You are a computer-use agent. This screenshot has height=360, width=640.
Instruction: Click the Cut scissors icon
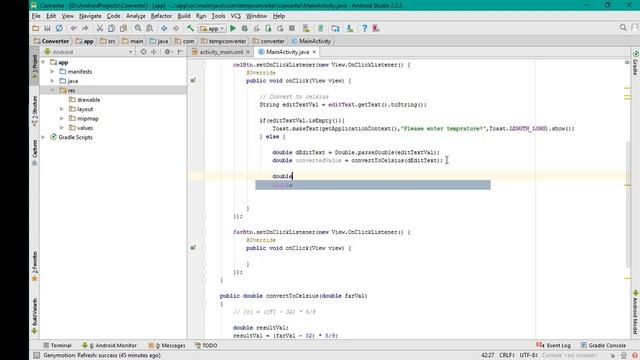(100, 28)
